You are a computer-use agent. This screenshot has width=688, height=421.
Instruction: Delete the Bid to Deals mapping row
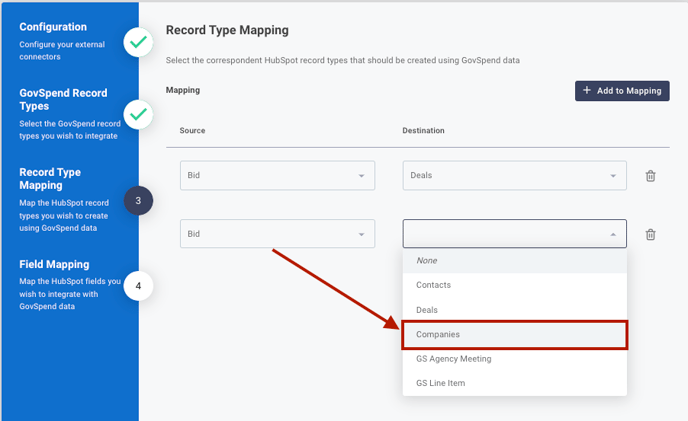[x=650, y=176]
